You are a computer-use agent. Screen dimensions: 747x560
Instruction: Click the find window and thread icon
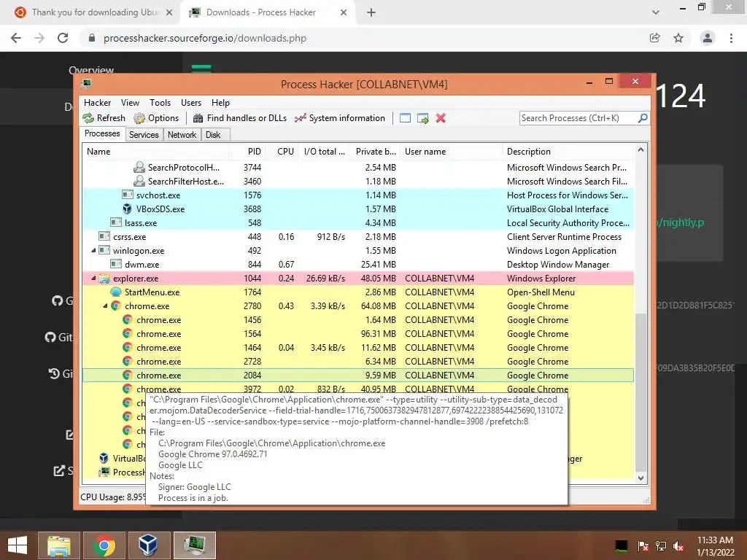point(422,118)
